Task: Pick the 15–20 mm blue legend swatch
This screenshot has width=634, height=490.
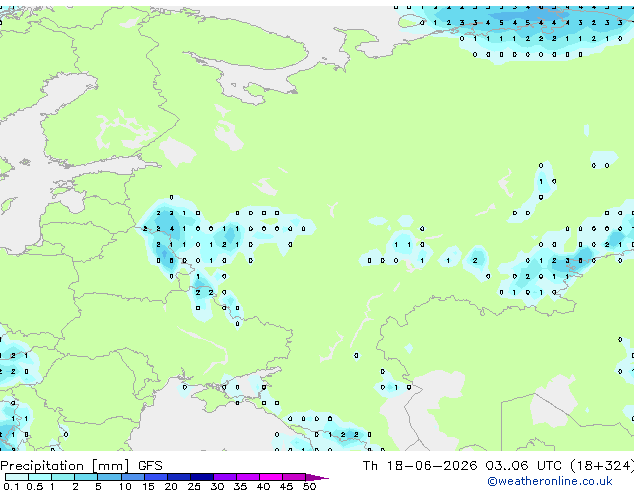Action: [x=156, y=477]
